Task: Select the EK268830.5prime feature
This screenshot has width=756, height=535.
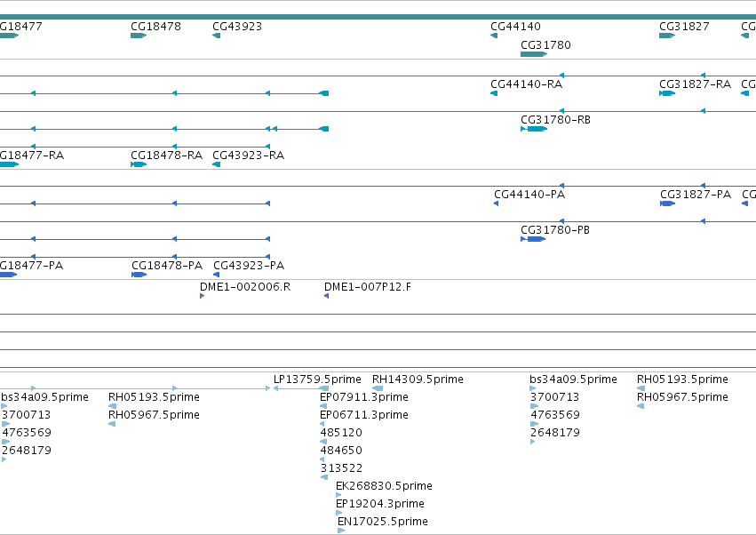Action: pos(338,495)
